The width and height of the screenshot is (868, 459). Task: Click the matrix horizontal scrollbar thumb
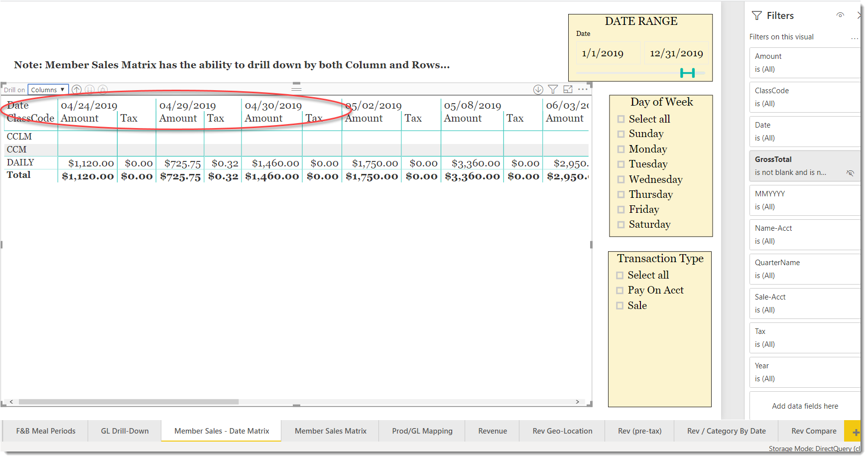click(x=128, y=402)
